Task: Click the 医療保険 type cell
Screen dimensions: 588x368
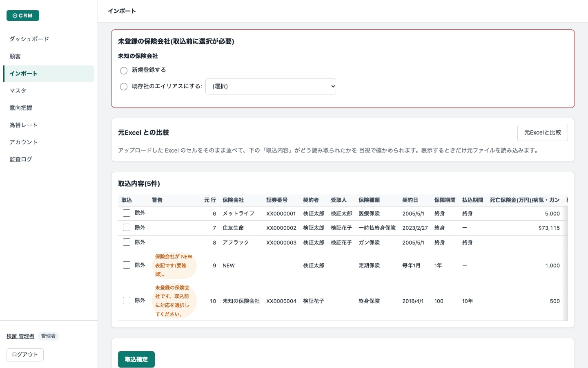Action: (x=369, y=213)
